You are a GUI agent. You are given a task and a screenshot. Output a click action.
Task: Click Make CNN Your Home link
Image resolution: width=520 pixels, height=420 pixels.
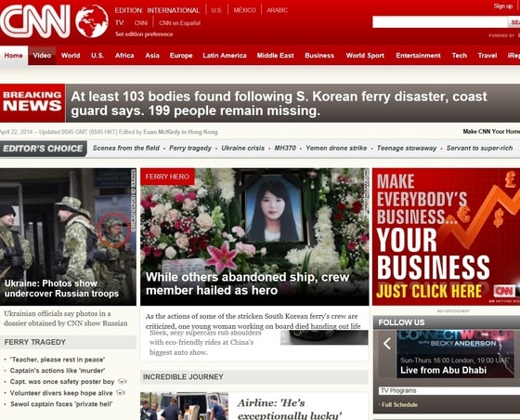(491, 132)
